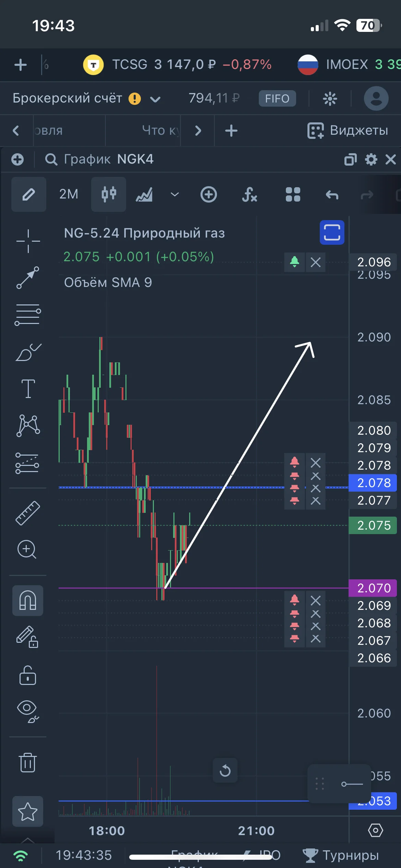The image size is (401, 868).
Task: Open the Турниры section
Action: pyautogui.click(x=341, y=855)
